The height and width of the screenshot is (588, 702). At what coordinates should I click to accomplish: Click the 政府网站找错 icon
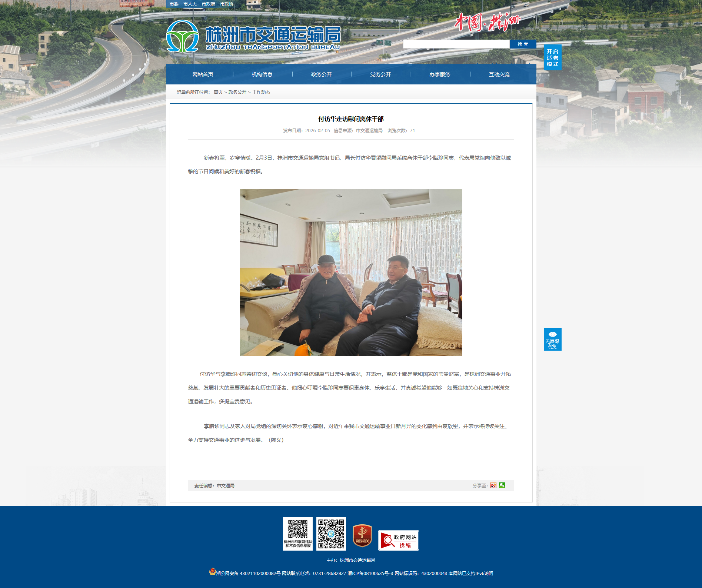398,541
